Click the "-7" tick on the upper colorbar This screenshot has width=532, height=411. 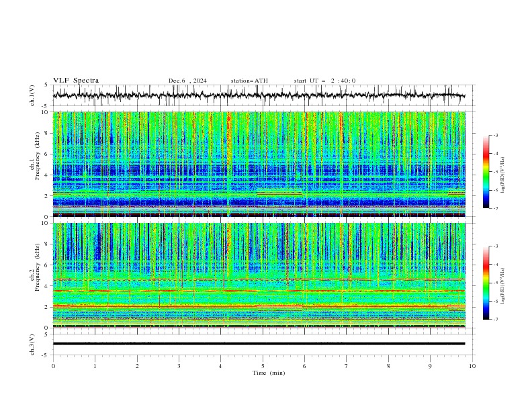(x=495, y=208)
